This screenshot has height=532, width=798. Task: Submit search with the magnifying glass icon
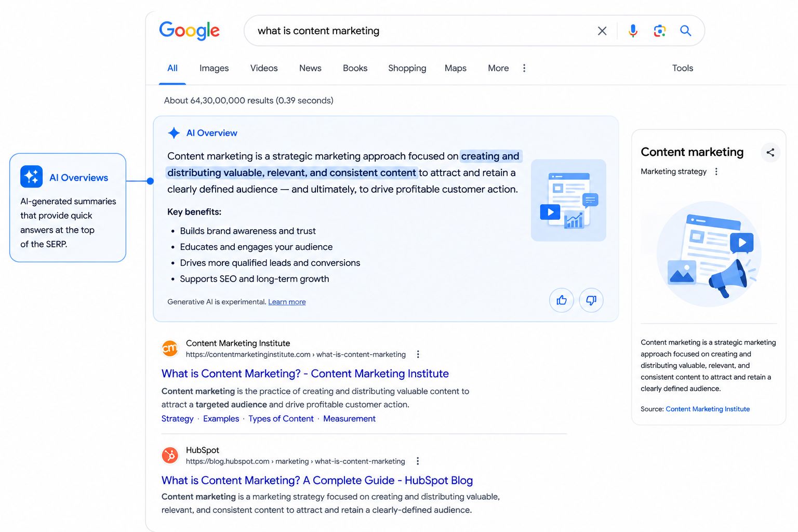tap(686, 31)
